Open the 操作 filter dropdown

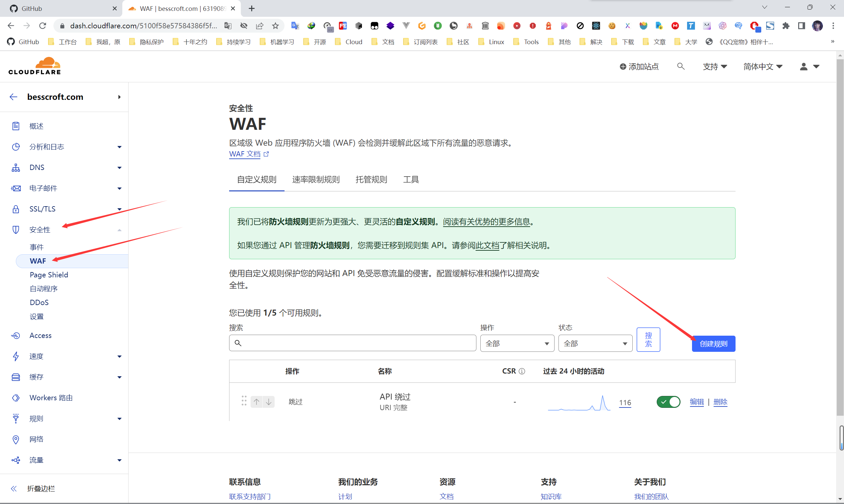pyautogui.click(x=517, y=343)
